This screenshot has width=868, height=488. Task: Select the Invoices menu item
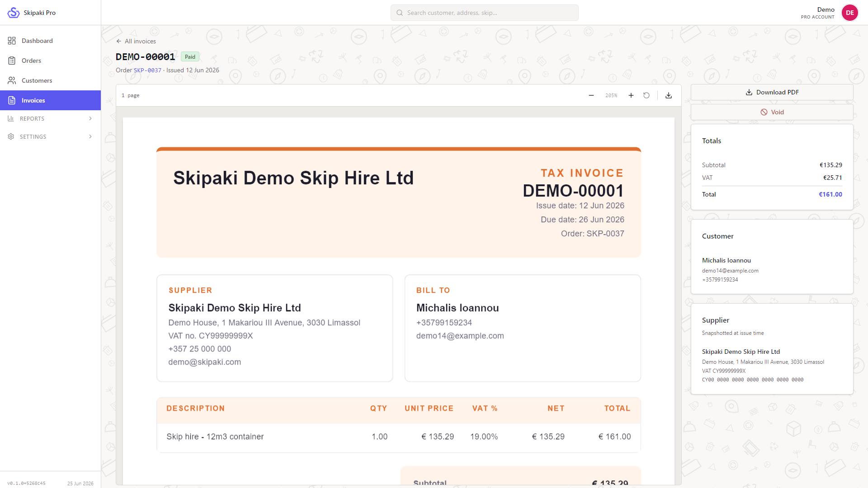(50, 100)
